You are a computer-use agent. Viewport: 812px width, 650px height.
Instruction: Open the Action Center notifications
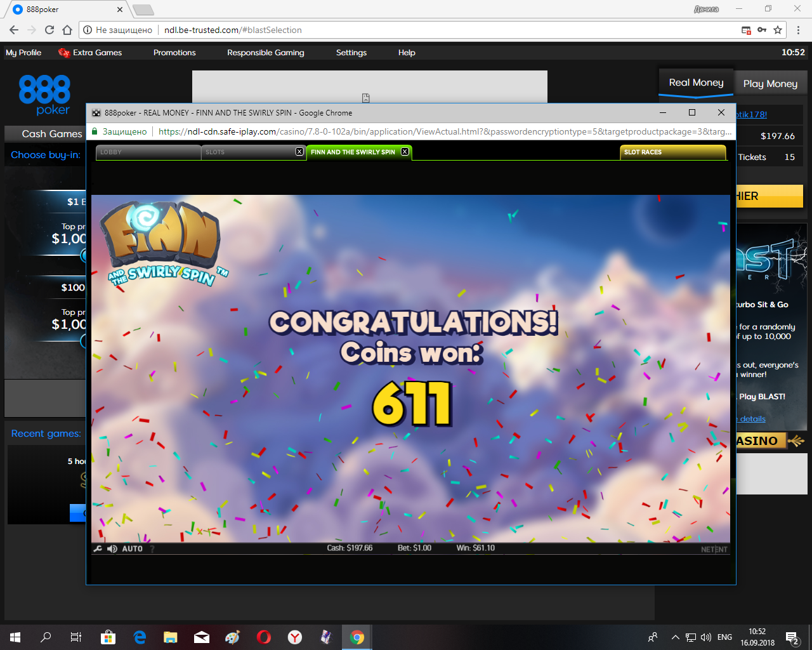(x=792, y=637)
